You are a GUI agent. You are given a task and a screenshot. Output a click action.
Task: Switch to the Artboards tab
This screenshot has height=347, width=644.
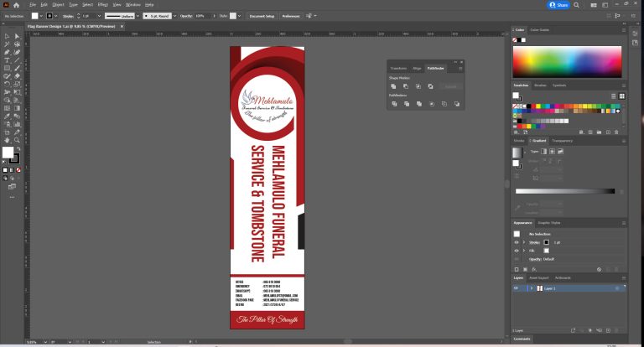[x=563, y=277]
